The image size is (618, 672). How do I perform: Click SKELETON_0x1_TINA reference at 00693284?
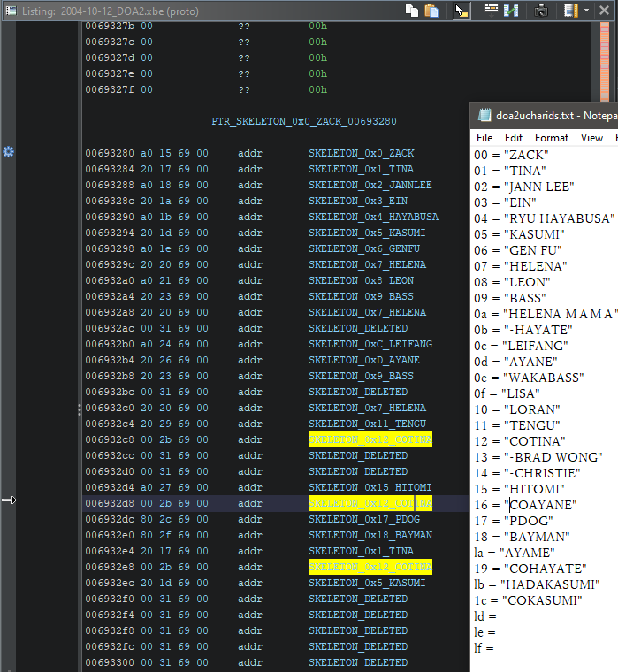point(361,169)
